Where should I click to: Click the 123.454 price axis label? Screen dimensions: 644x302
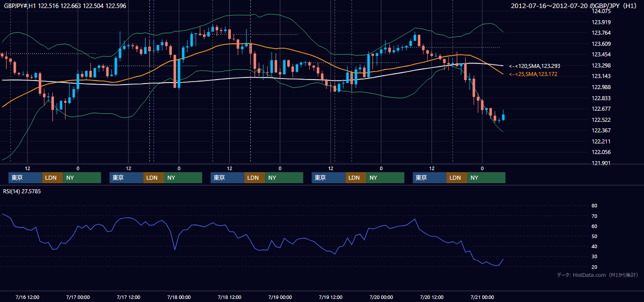point(601,54)
